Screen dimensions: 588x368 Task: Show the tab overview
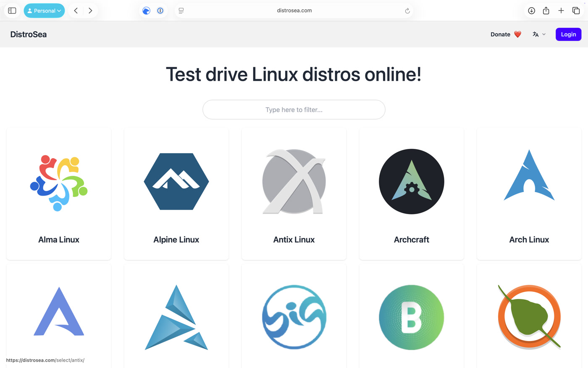(576, 11)
